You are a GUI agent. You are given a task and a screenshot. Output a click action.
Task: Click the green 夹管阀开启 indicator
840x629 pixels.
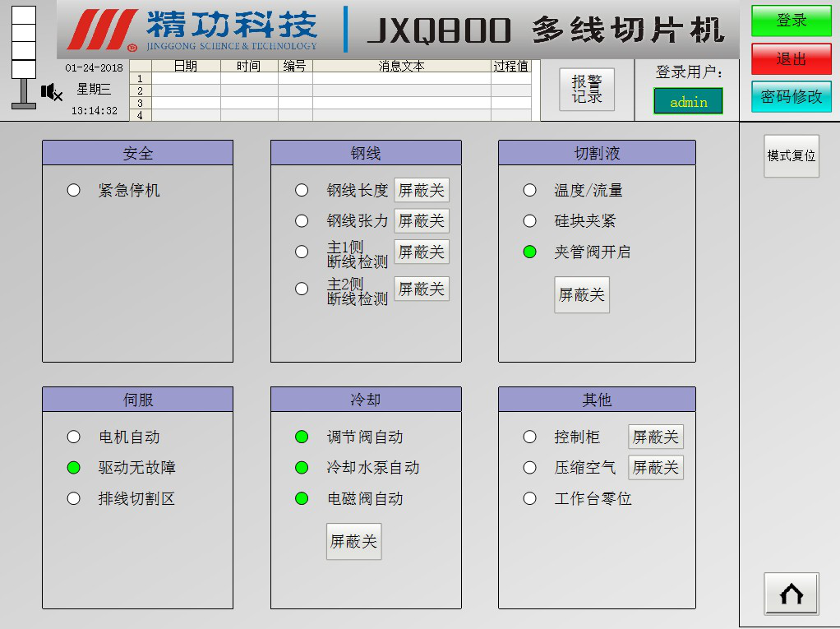coord(530,252)
